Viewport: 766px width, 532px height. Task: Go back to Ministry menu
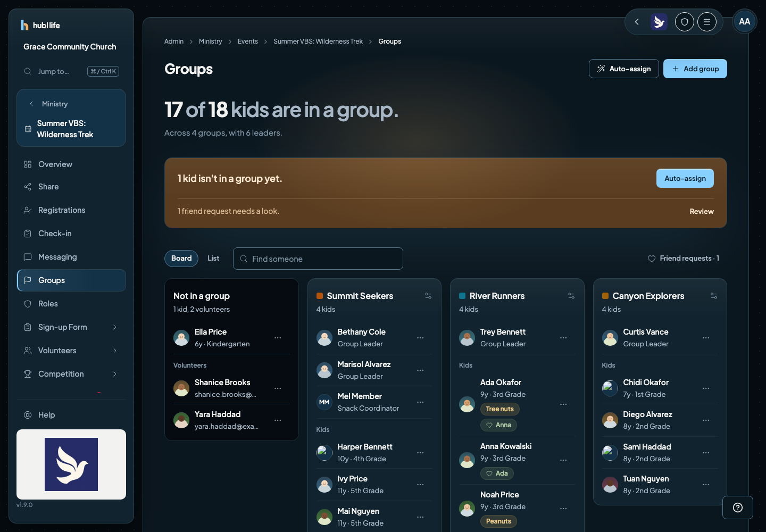(48, 104)
